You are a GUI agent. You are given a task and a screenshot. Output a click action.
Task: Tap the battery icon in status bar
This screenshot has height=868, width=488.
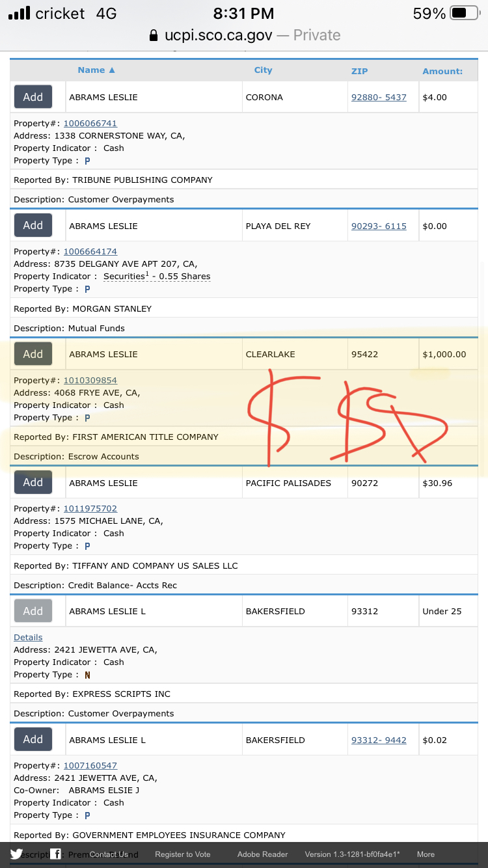coord(465,13)
